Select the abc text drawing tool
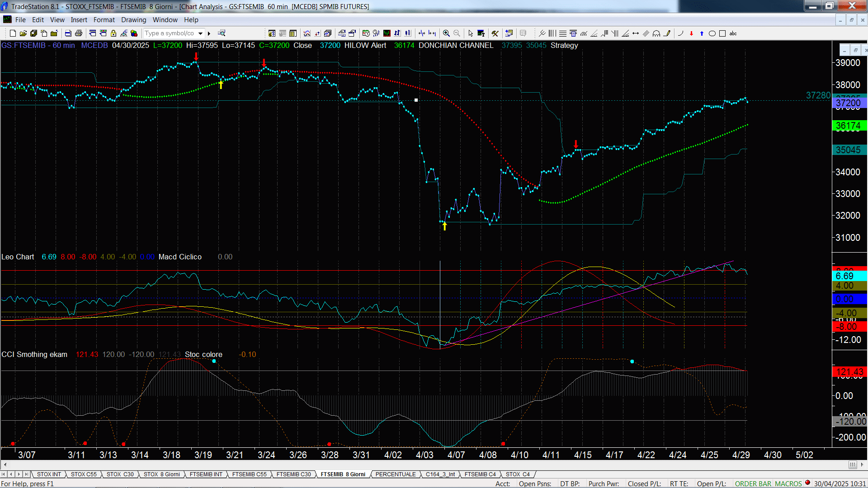868x488 pixels. tap(733, 33)
